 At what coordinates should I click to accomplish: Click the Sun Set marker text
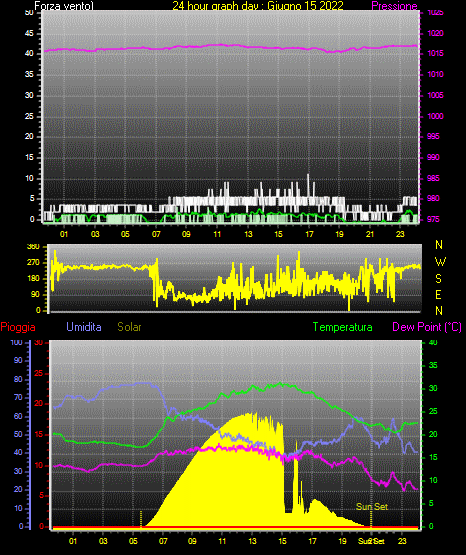[372, 507]
